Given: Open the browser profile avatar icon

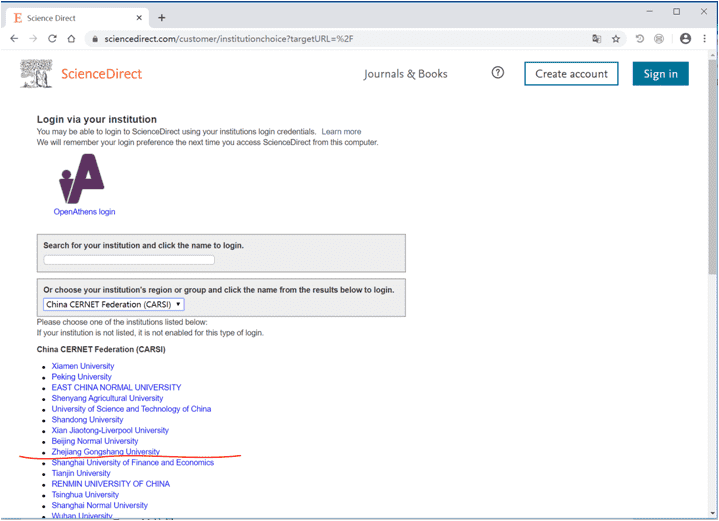Looking at the screenshot, I should [685, 39].
